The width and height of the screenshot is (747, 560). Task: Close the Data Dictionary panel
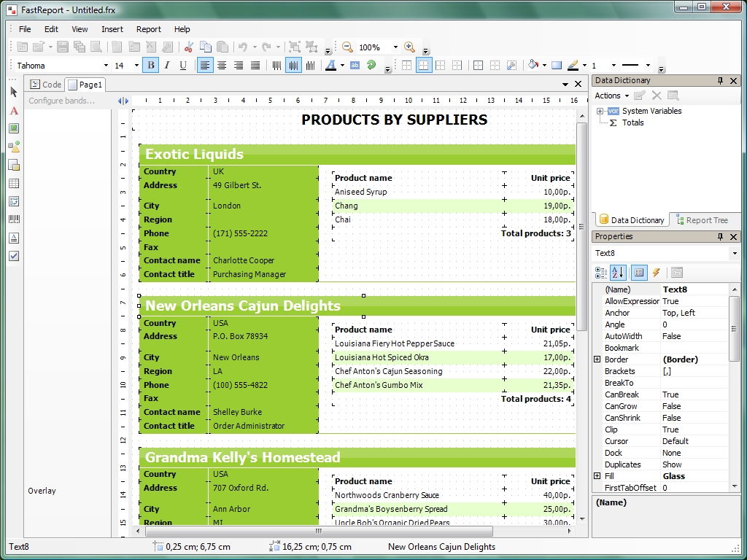(x=734, y=80)
